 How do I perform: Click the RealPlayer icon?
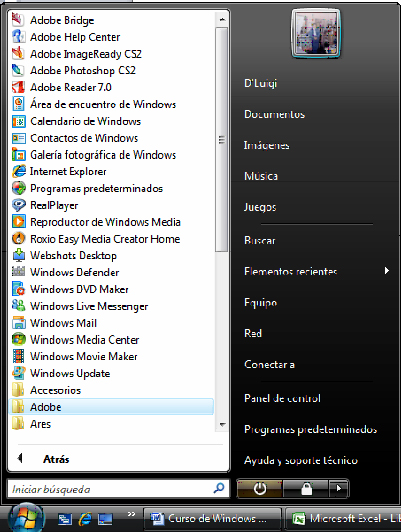point(18,205)
